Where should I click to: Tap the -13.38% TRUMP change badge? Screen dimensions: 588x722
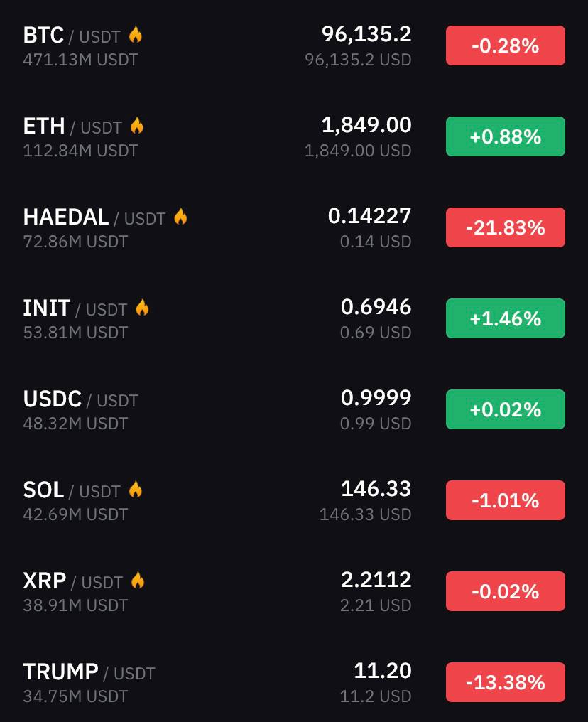[505, 682]
